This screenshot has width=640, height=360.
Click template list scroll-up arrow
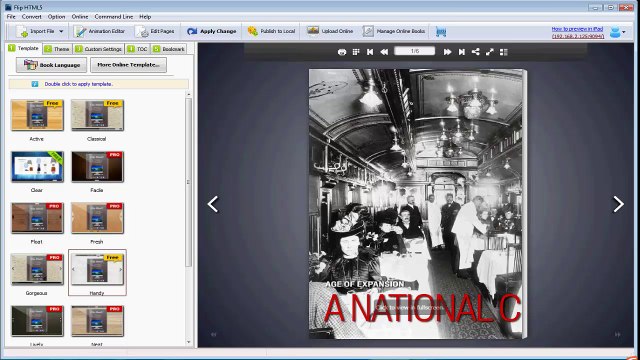[189, 94]
